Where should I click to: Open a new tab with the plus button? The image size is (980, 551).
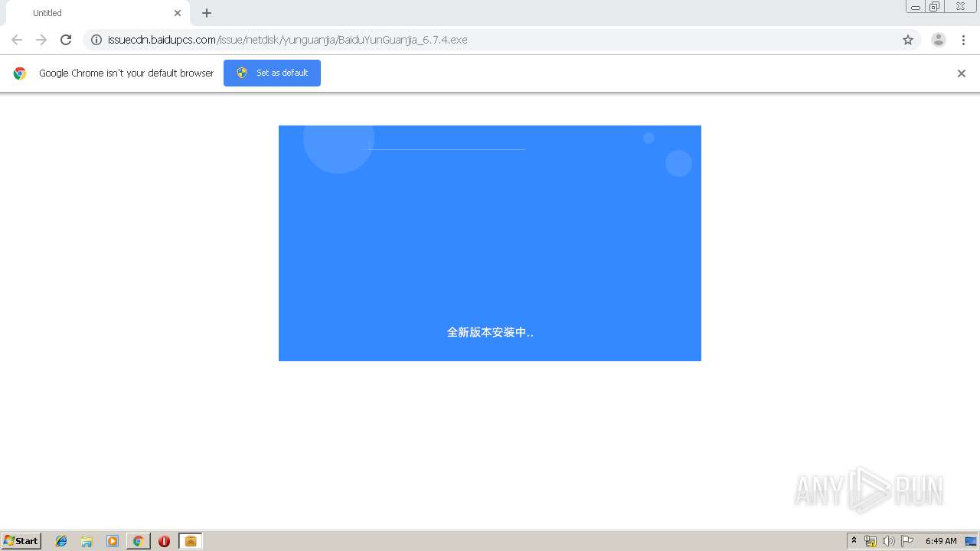[x=207, y=13]
